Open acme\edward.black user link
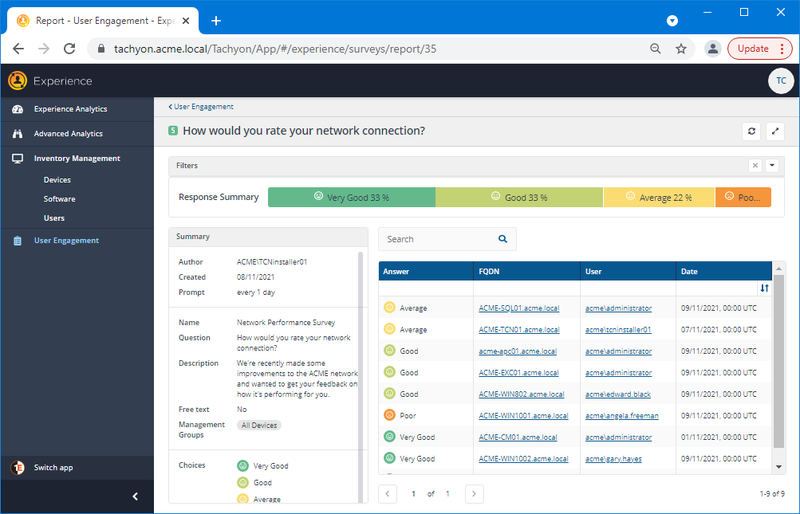The height and width of the screenshot is (514, 800). coord(618,394)
